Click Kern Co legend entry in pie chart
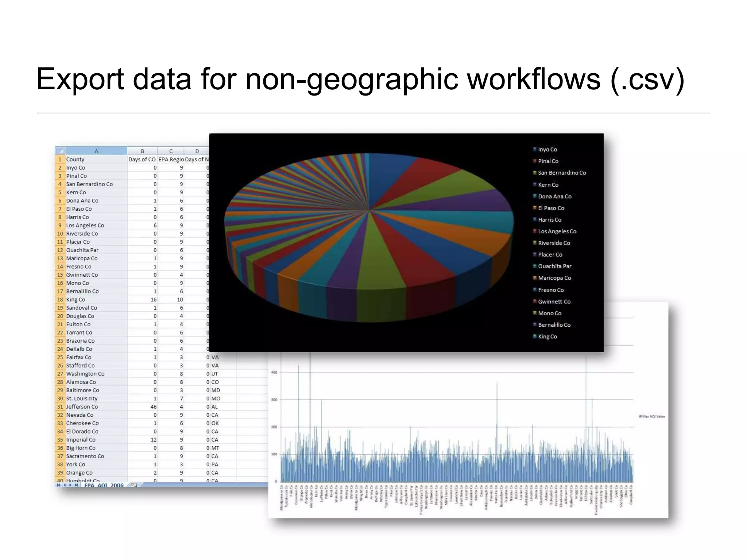 [x=548, y=185]
